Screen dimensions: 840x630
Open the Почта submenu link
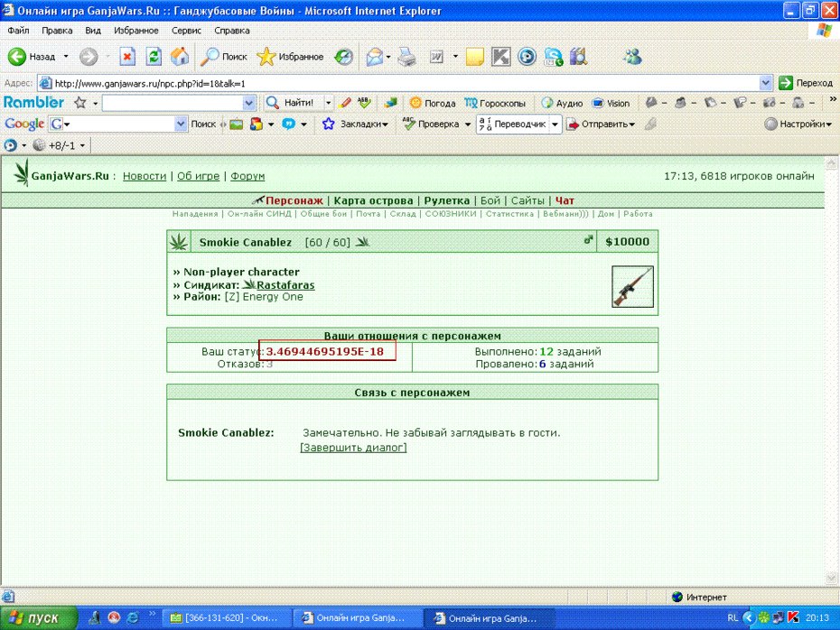point(368,214)
